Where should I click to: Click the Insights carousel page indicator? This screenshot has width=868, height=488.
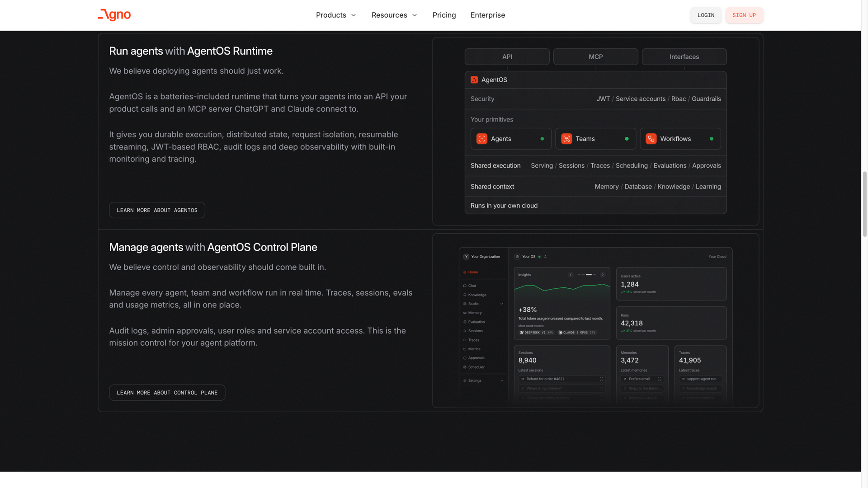pyautogui.click(x=587, y=275)
